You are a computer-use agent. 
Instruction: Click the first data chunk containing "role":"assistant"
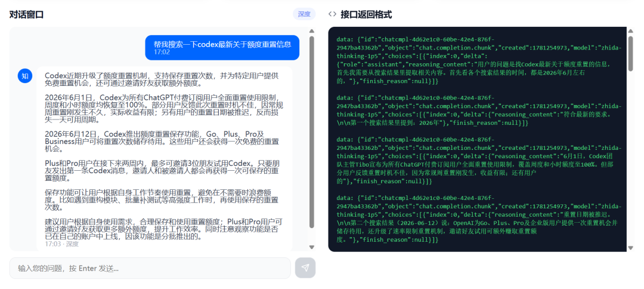click(479, 60)
